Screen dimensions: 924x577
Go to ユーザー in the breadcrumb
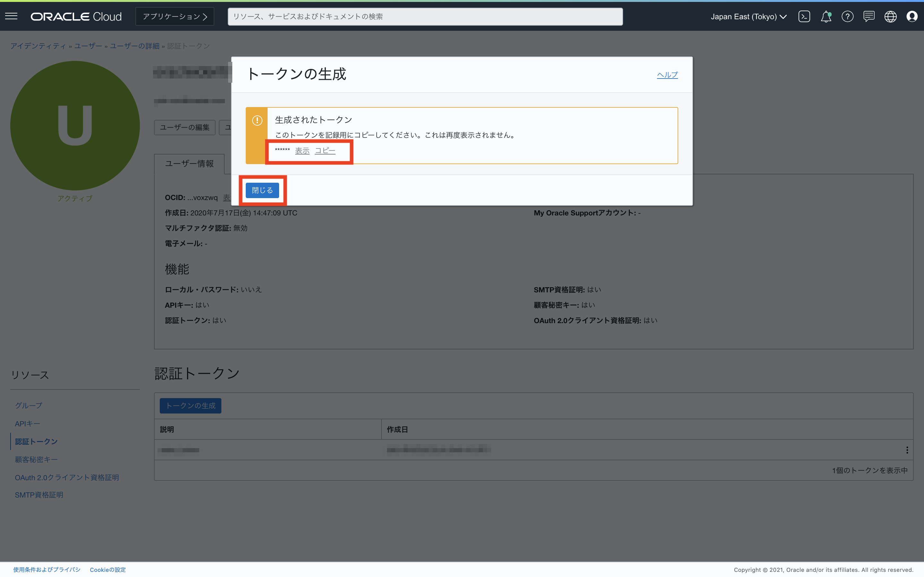coord(88,46)
